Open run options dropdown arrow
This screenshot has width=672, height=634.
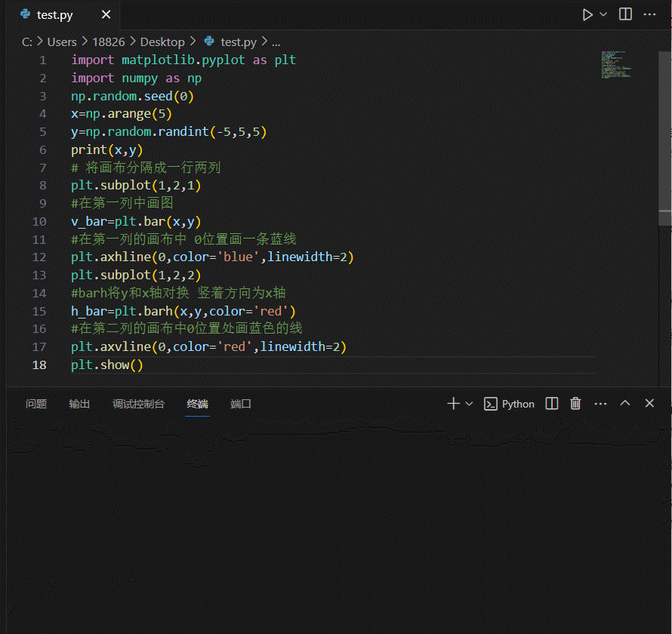(603, 14)
